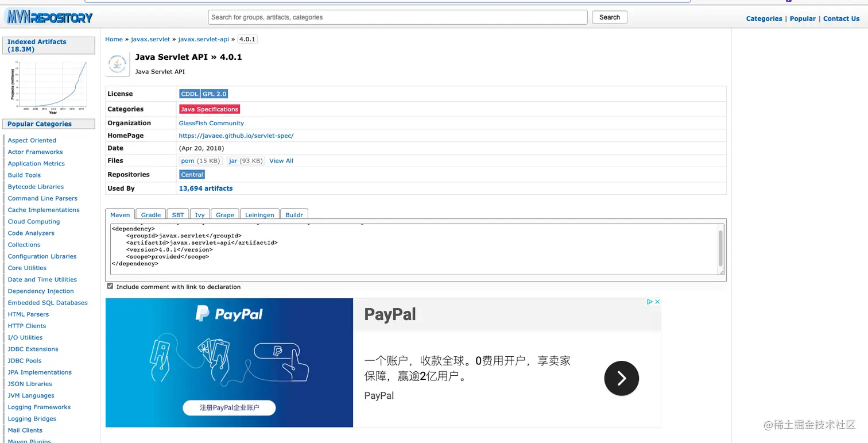Close the ad with the X icon
Image resolution: width=868 pixels, height=443 pixels.
[657, 302]
